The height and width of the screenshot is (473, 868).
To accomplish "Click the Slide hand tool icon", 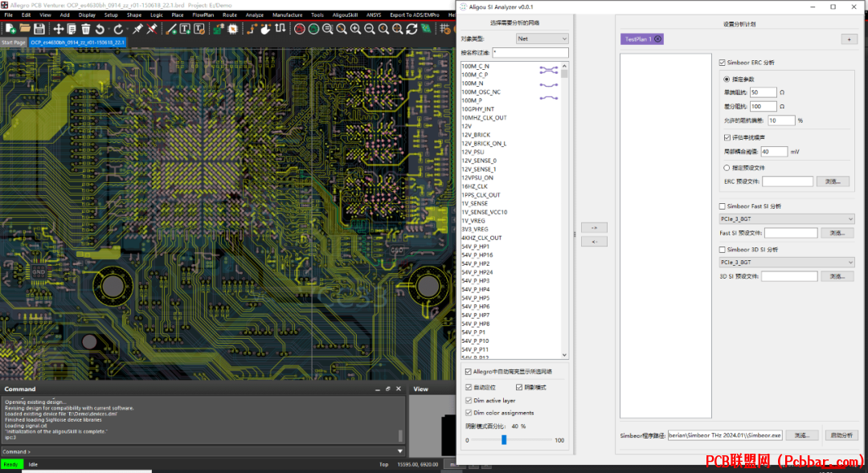I will 266,29.
